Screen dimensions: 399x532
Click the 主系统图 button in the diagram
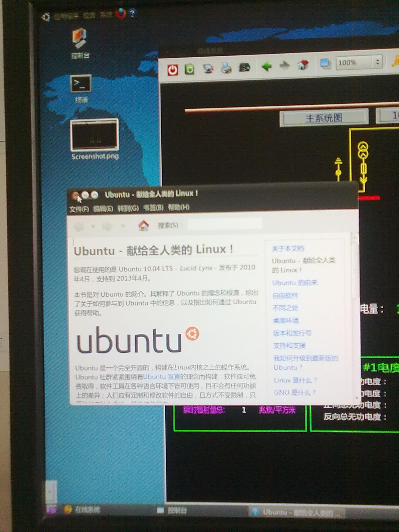(324, 117)
